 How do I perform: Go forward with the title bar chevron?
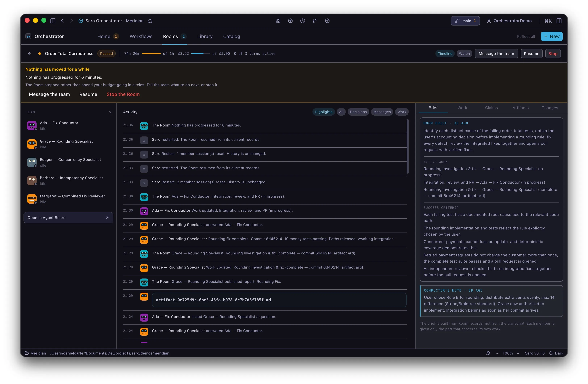[71, 21]
